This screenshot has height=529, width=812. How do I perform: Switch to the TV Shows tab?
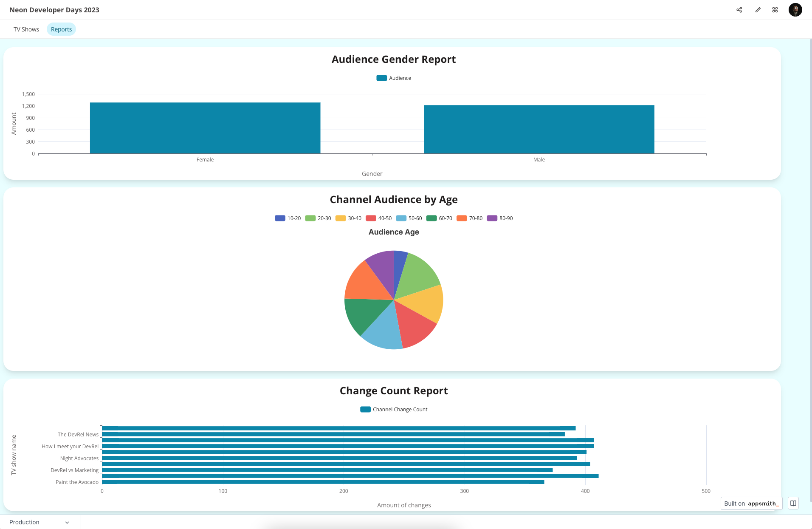click(26, 29)
